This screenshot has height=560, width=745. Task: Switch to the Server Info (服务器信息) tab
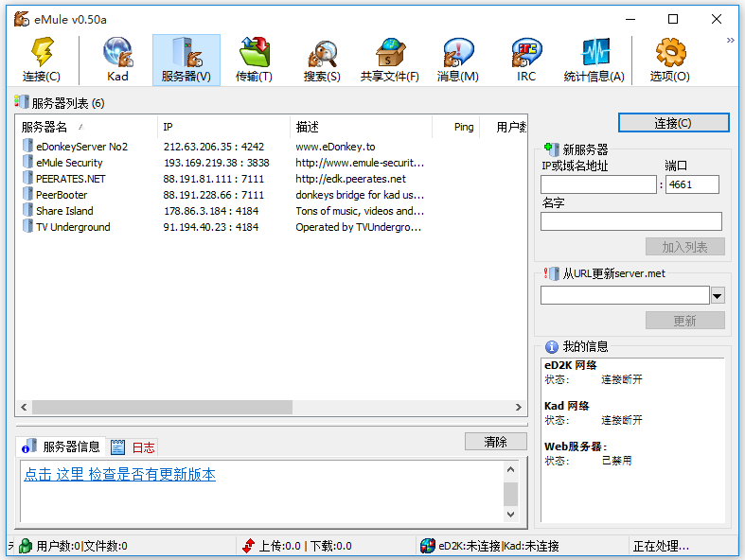[62, 447]
